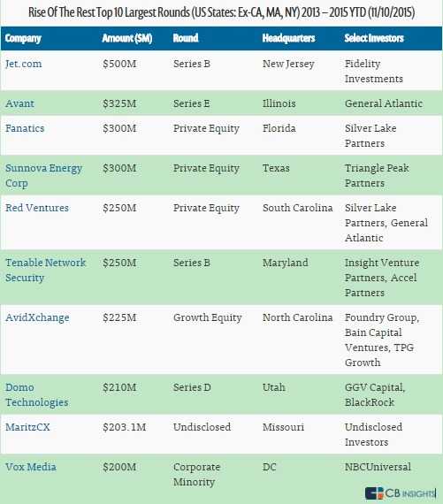Open the Avant company link

tap(19, 103)
